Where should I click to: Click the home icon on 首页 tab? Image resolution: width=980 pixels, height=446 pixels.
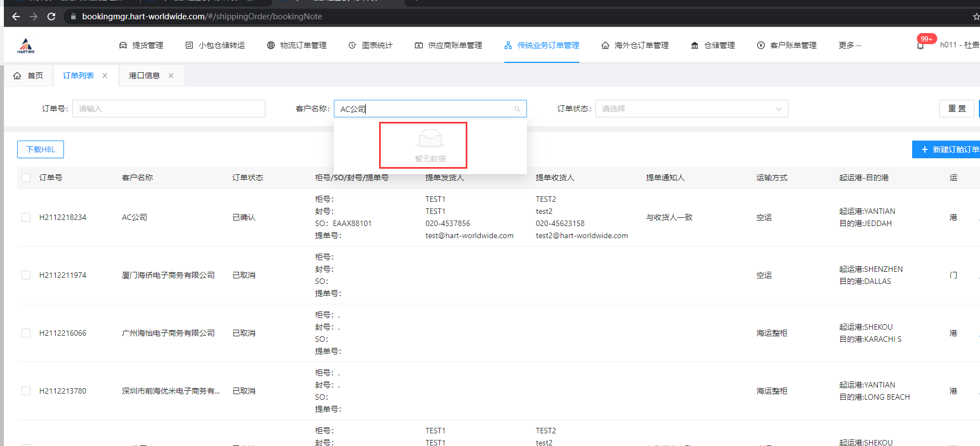17,76
